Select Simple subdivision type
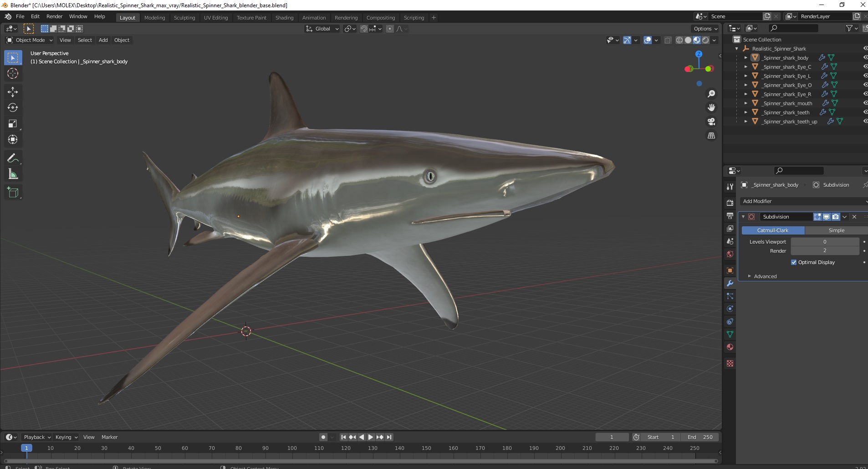The width and height of the screenshot is (868, 469). [x=836, y=230]
